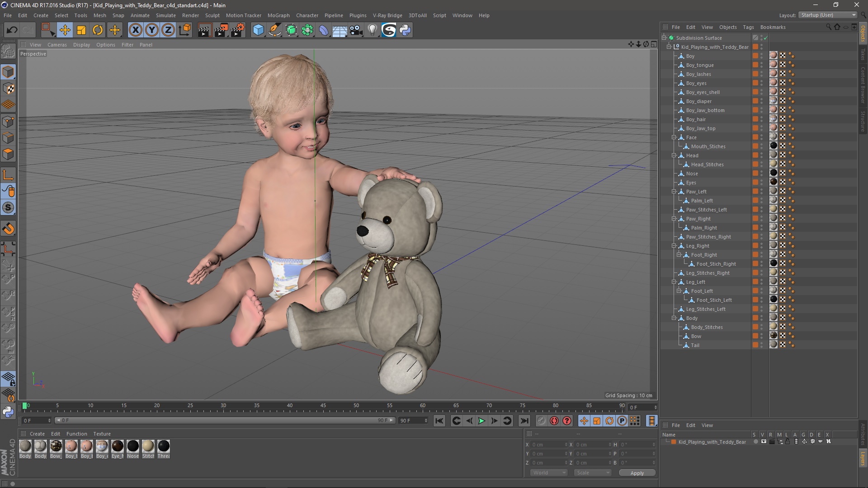Image resolution: width=868 pixels, height=488 pixels.
Task: Toggle Z axis lock
Action: point(168,30)
